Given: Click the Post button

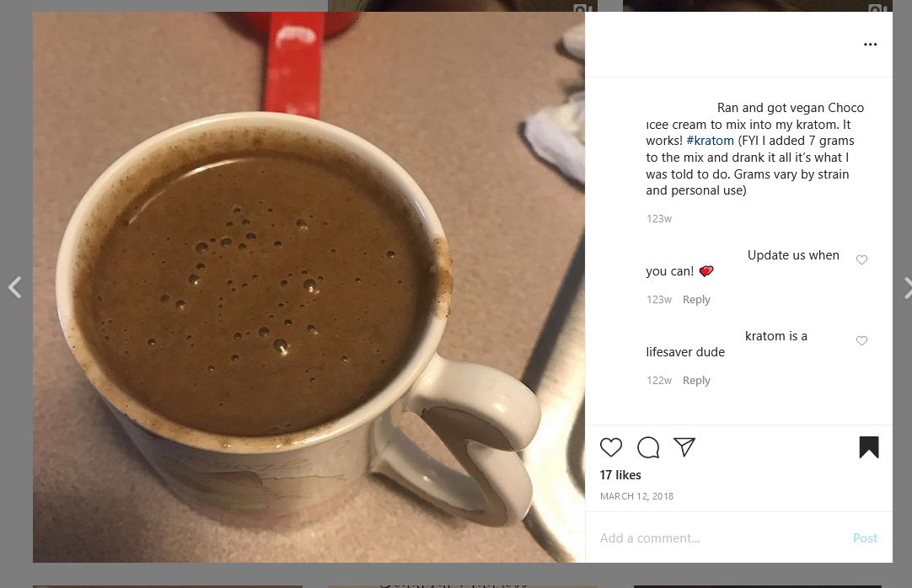Looking at the screenshot, I should (x=865, y=538).
